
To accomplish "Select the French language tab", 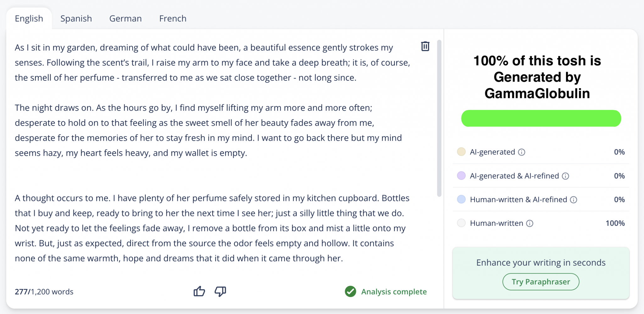I will 173,19.
